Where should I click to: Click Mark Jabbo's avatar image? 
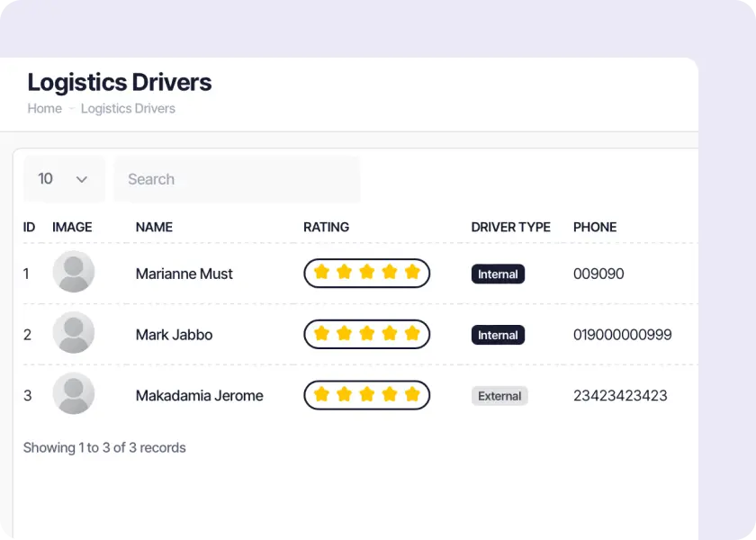tap(73, 333)
